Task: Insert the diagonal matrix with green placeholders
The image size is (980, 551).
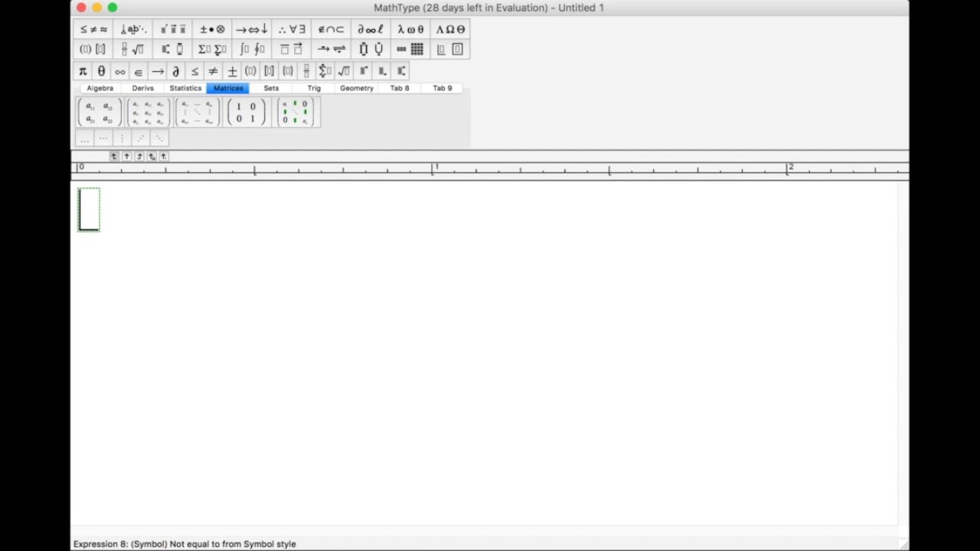Action: coord(296,112)
